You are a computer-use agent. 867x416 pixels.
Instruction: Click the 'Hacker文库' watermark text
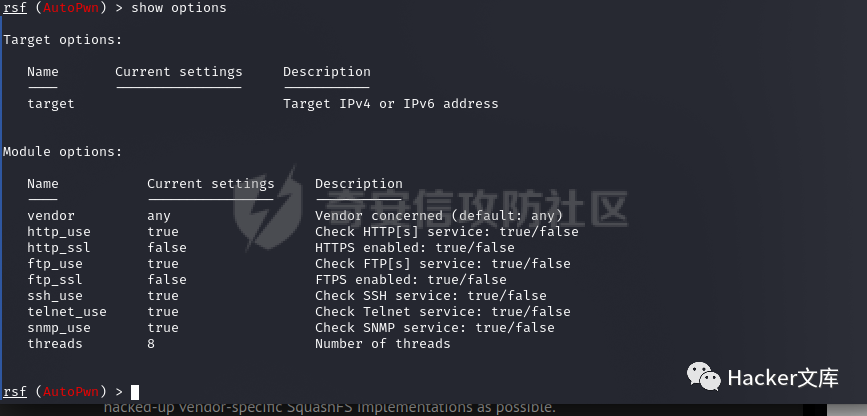pos(783,378)
